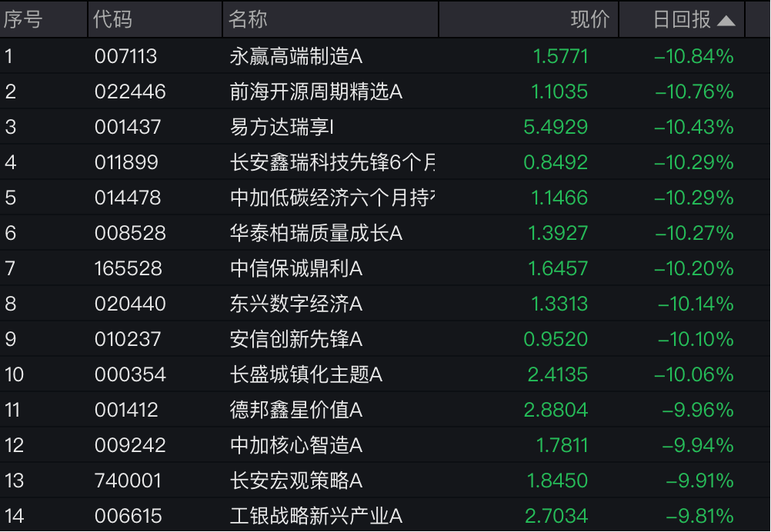Open fund 易方达瑞享I

click(x=282, y=127)
